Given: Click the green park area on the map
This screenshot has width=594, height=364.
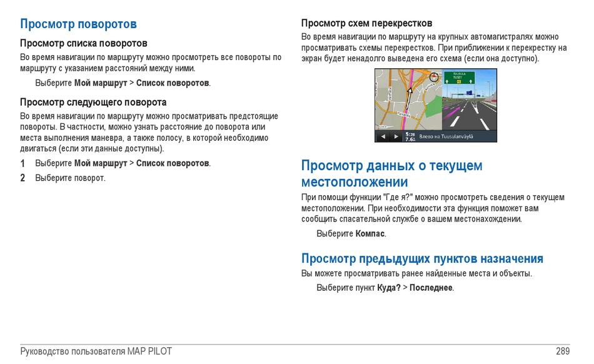Looking at the screenshot, I should pyautogui.click(x=433, y=107).
